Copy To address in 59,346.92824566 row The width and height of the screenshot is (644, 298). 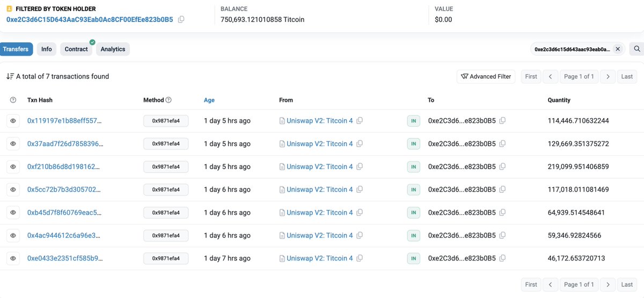(x=502, y=235)
